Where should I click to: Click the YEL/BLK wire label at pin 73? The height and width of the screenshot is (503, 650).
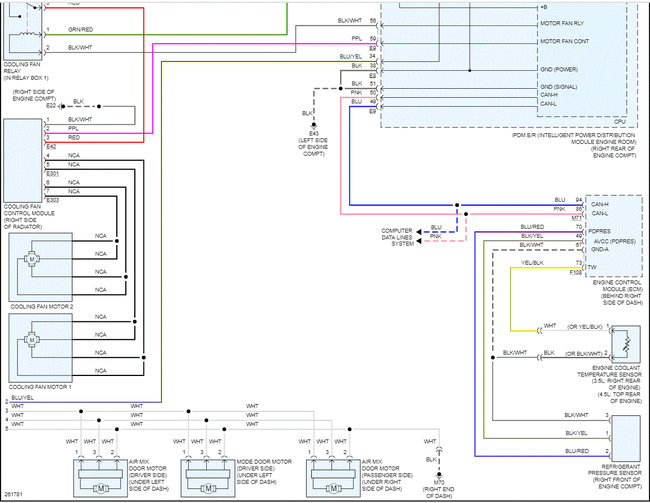[x=532, y=263]
